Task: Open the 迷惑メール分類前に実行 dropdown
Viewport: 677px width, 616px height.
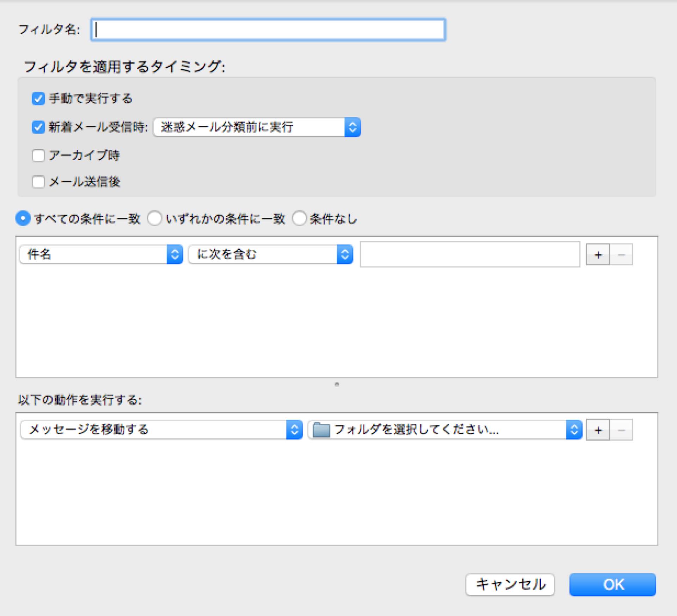Action: pyautogui.click(x=257, y=127)
